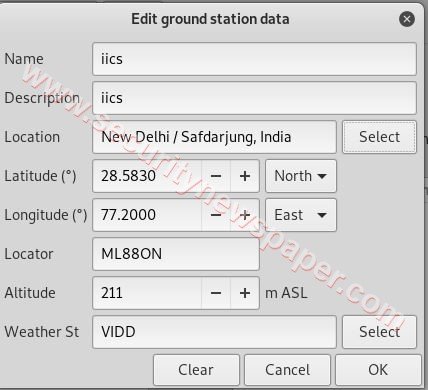The image size is (428, 390).
Task: Click the Locator label
Action: tap(29, 254)
